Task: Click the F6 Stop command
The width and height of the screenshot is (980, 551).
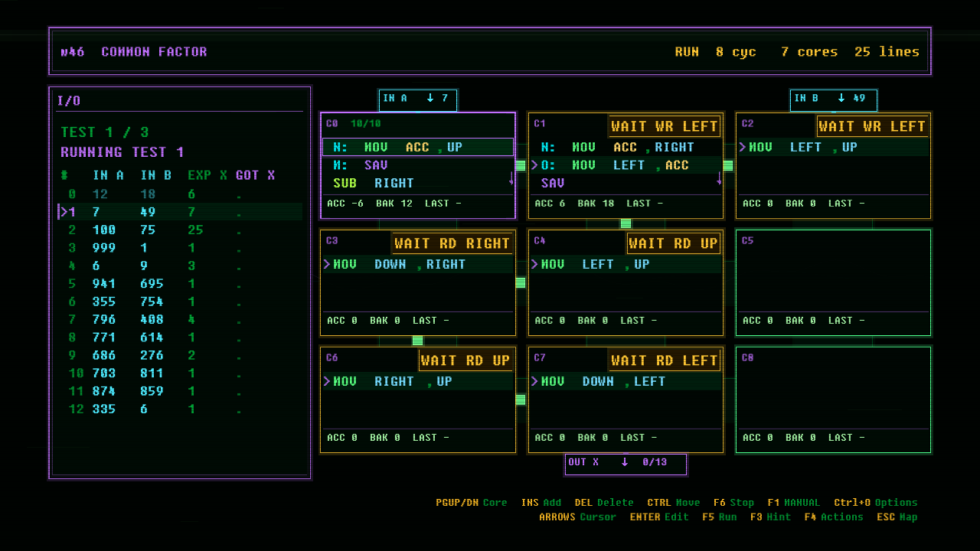Action: [733, 503]
